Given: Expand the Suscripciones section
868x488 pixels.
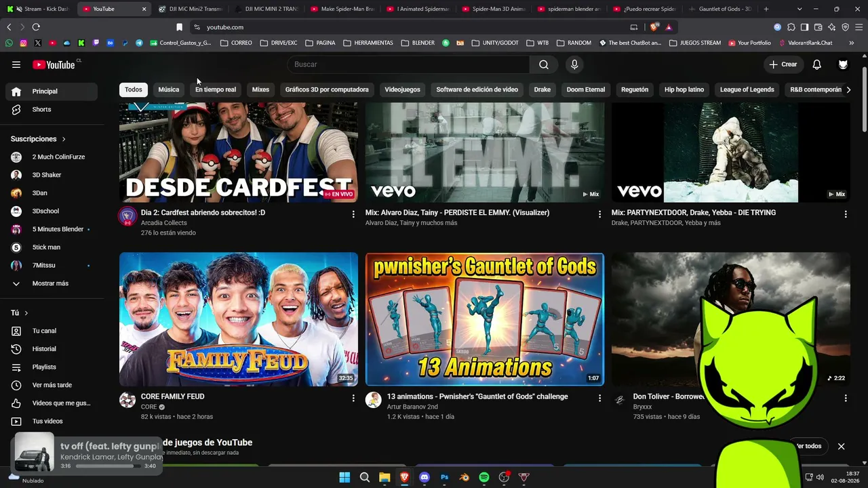Looking at the screenshot, I should tap(38, 139).
